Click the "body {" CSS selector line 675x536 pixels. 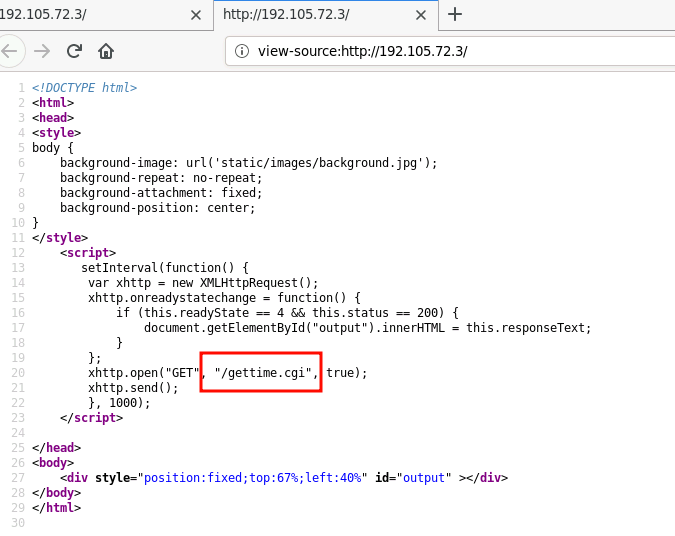coord(53,148)
